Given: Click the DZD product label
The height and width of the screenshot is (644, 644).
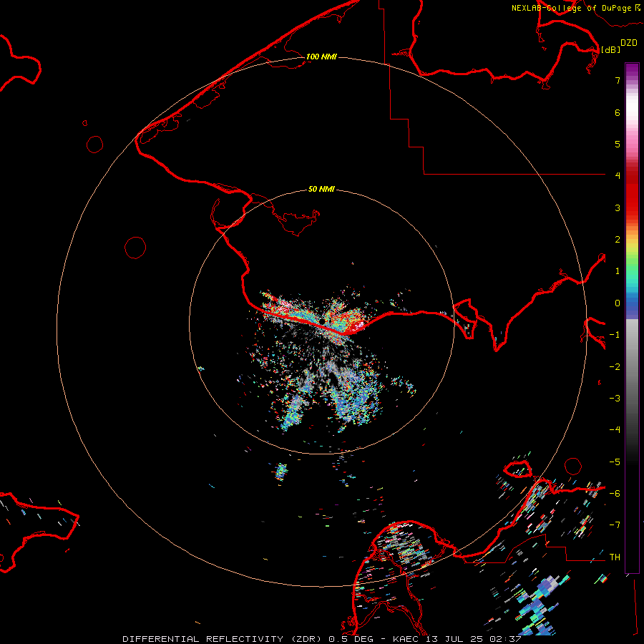Looking at the screenshot, I should 629,43.
